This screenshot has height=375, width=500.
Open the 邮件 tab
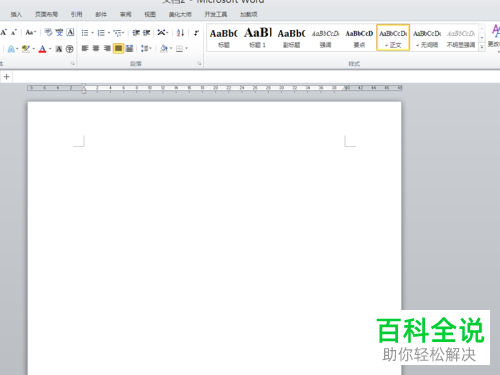coord(101,14)
